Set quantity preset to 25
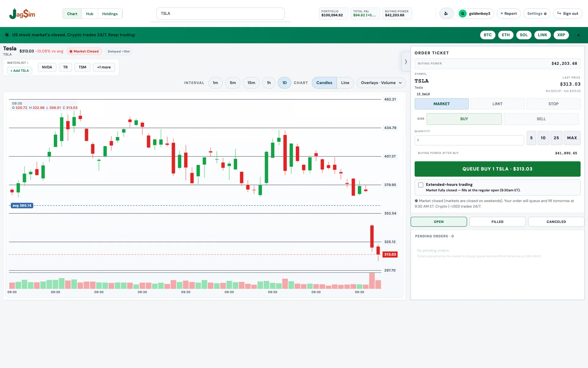588x368 pixels. (x=556, y=138)
